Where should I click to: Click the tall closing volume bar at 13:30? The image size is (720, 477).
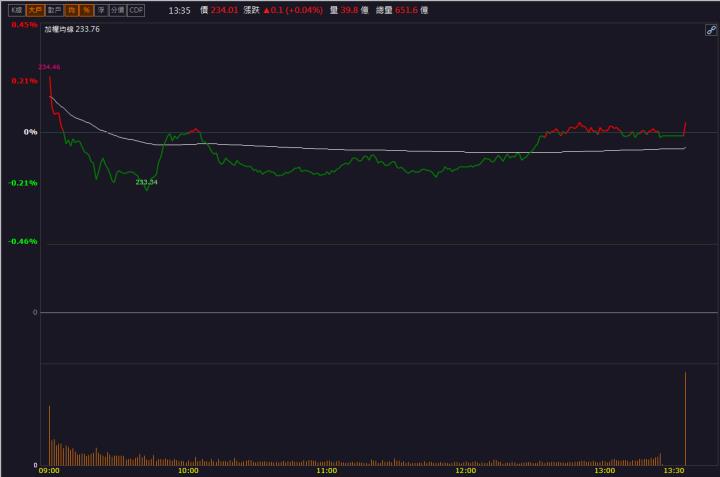(x=685, y=418)
